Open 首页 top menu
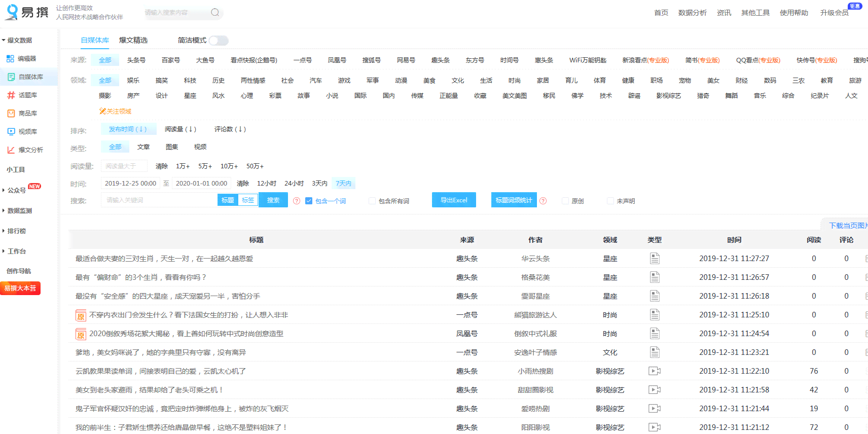868x434 pixels. (661, 13)
